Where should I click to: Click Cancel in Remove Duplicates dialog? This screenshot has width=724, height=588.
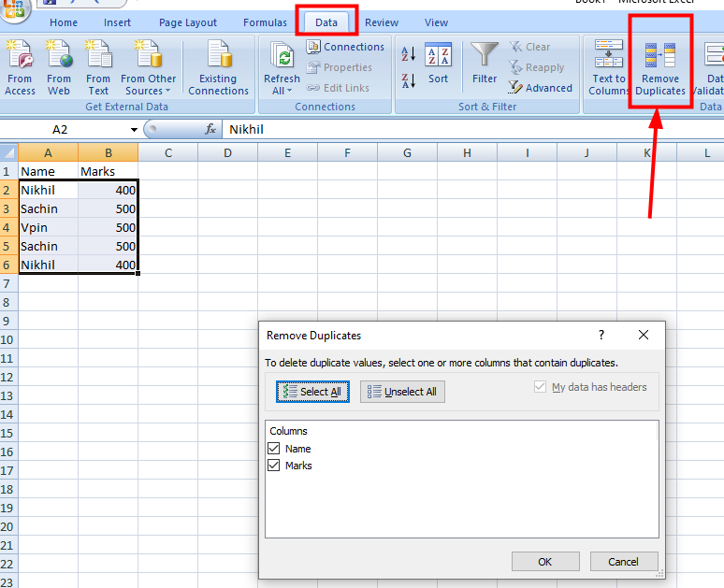[624, 562]
